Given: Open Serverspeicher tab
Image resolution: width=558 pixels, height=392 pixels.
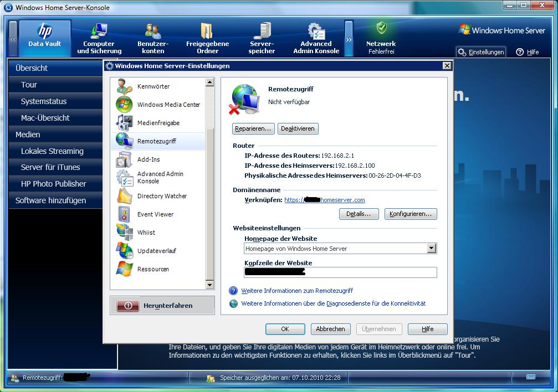Looking at the screenshot, I should 262,38.
